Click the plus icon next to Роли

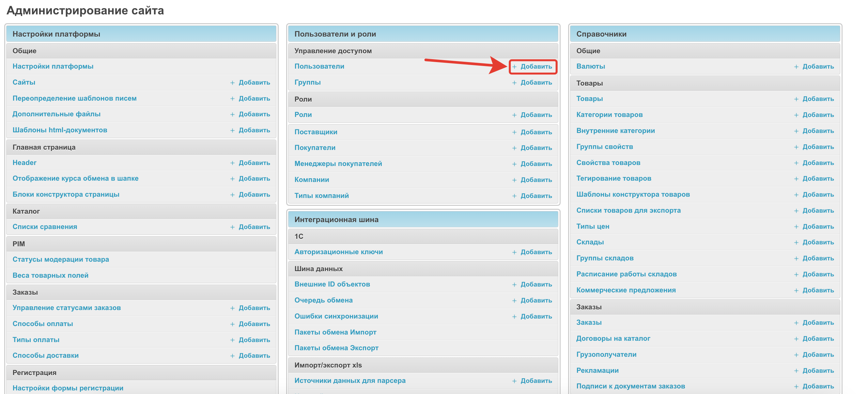click(x=514, y=115)
